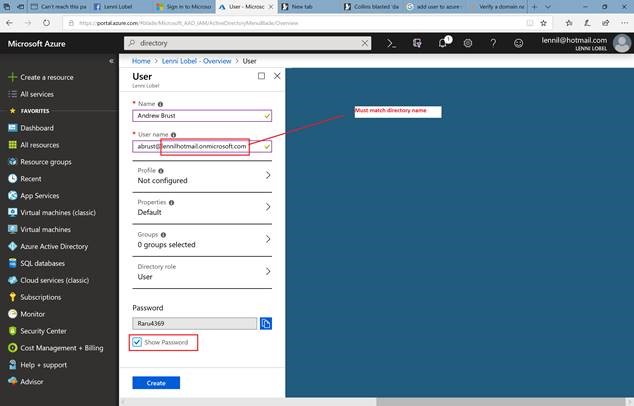Click the horizontal scrollbar at bottom
634x406 pixels.
[503, 402]
